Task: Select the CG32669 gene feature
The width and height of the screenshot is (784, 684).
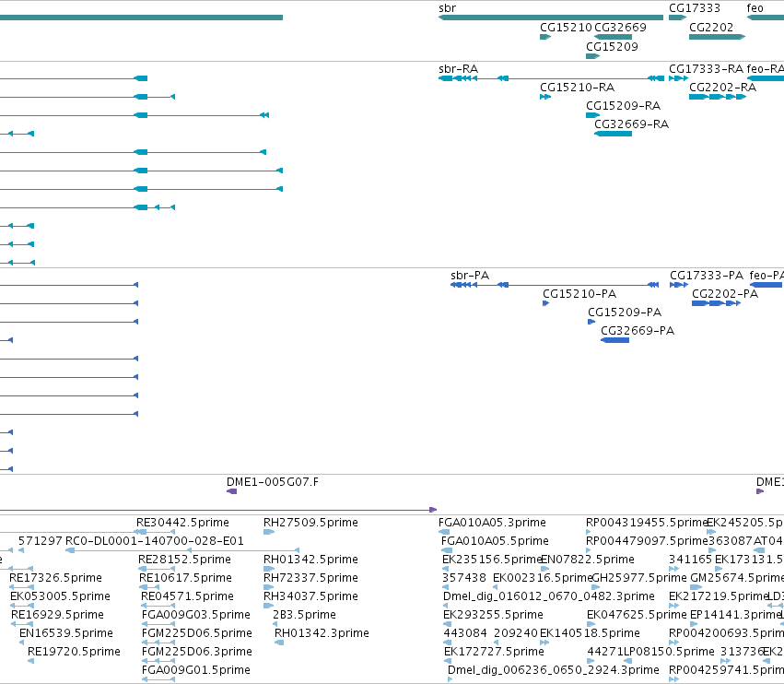Action: [x=613, y=37]
